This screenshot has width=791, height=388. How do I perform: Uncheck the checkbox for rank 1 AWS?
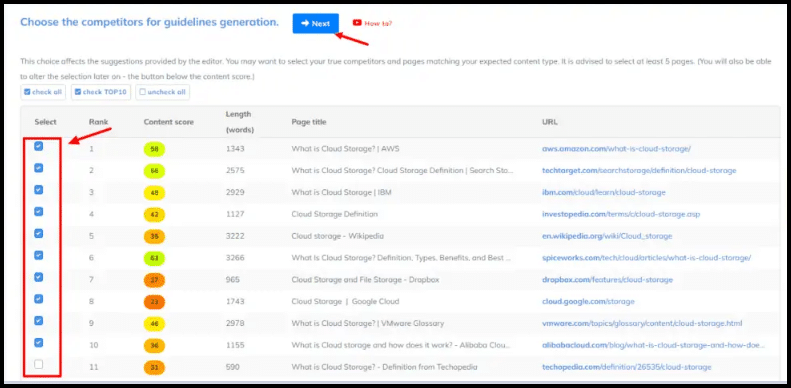(x=38, y=146)
